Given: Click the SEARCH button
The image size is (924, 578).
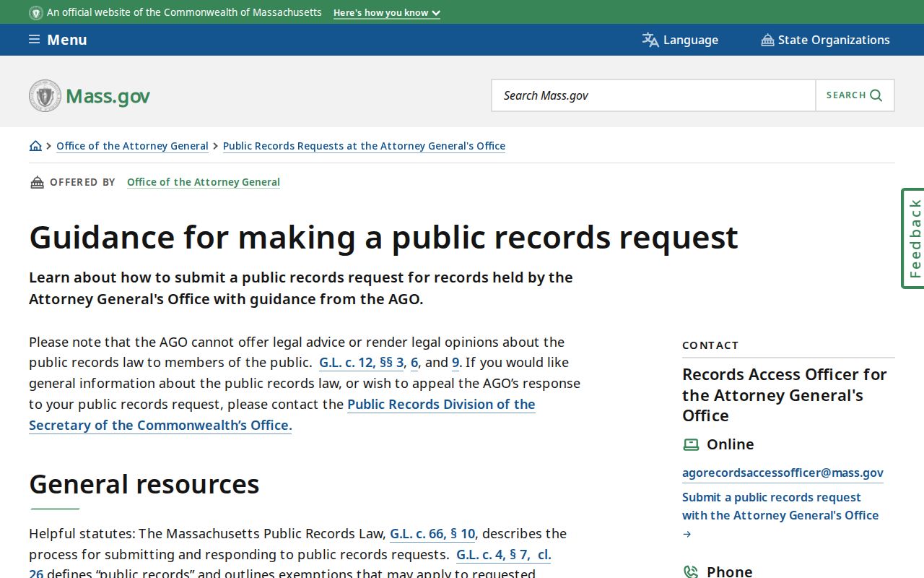Looking at the screenshot, I should tap(855, 95).
